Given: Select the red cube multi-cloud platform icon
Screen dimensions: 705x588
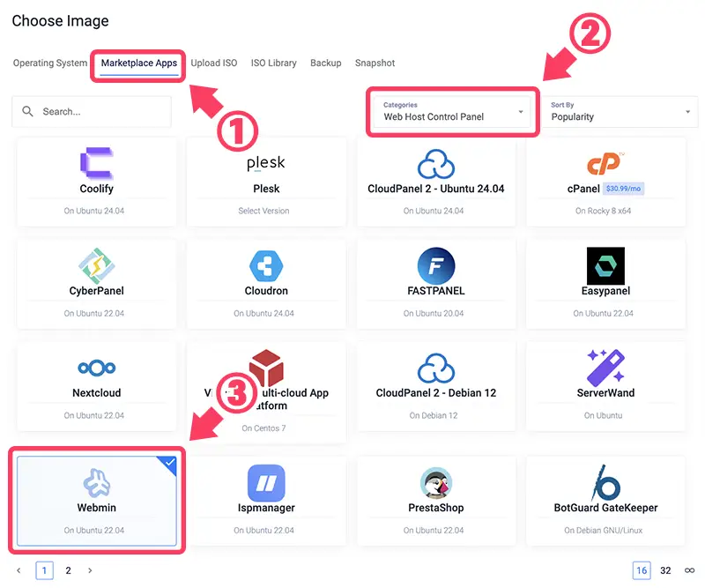Looking at the screenshot, I should (266, 368).
